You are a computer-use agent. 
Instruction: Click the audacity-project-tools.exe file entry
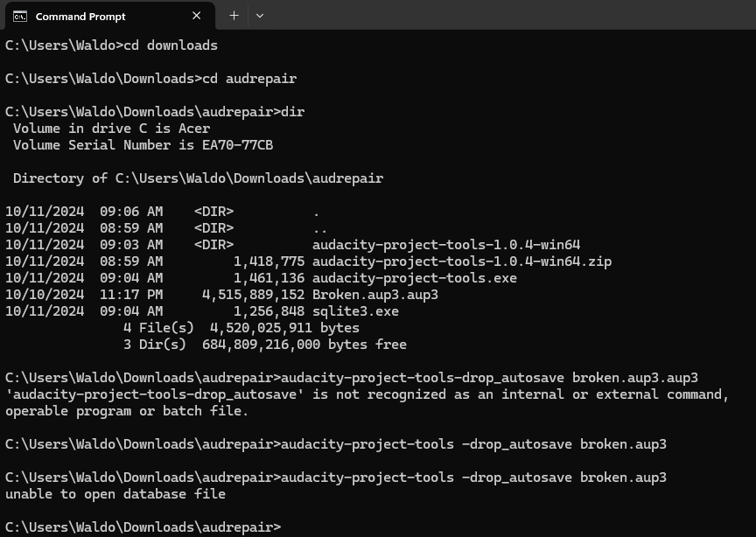[414, 278]
